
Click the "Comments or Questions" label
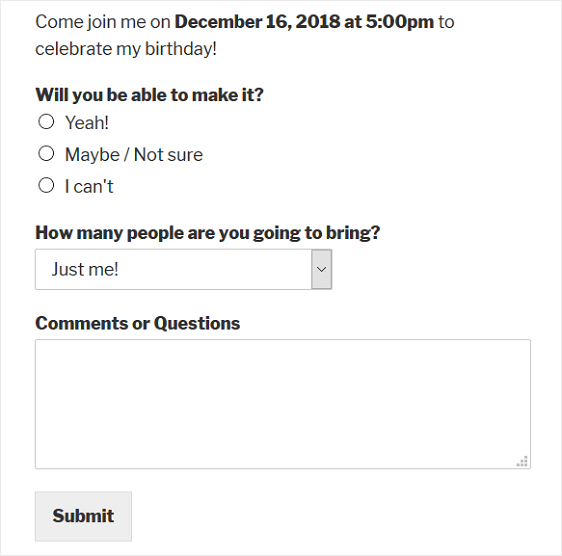(x=138, y=323)
